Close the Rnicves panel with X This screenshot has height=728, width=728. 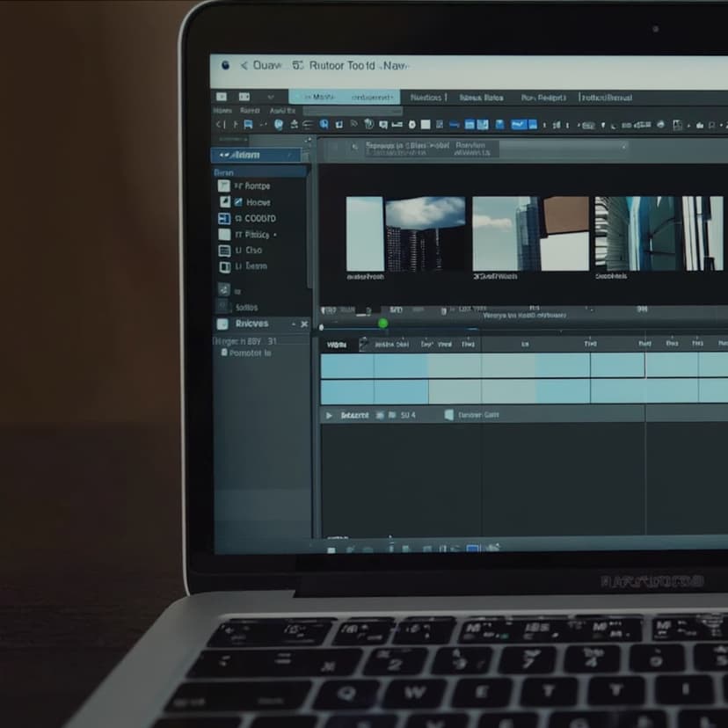coord(304,324)
